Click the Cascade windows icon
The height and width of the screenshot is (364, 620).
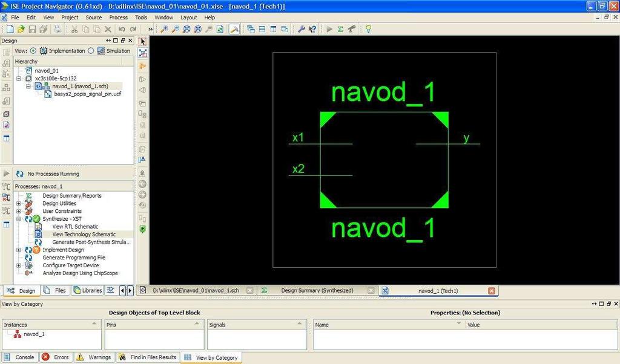pos(251,29)
